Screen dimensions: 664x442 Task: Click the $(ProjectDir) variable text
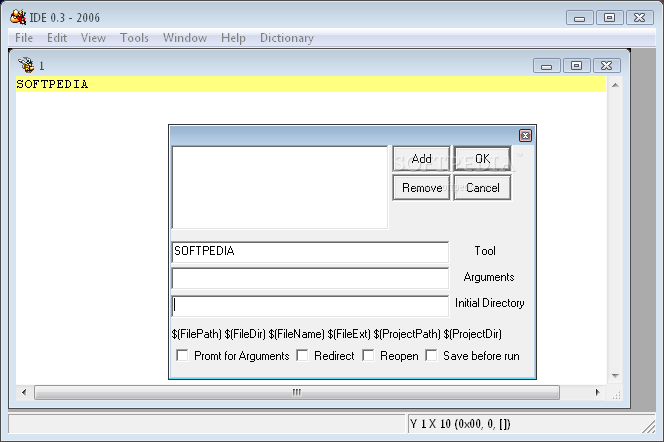[473, 334]
